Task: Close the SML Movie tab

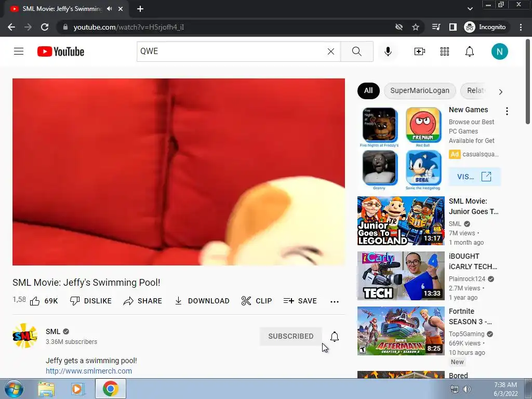Action: coord(121,9)
